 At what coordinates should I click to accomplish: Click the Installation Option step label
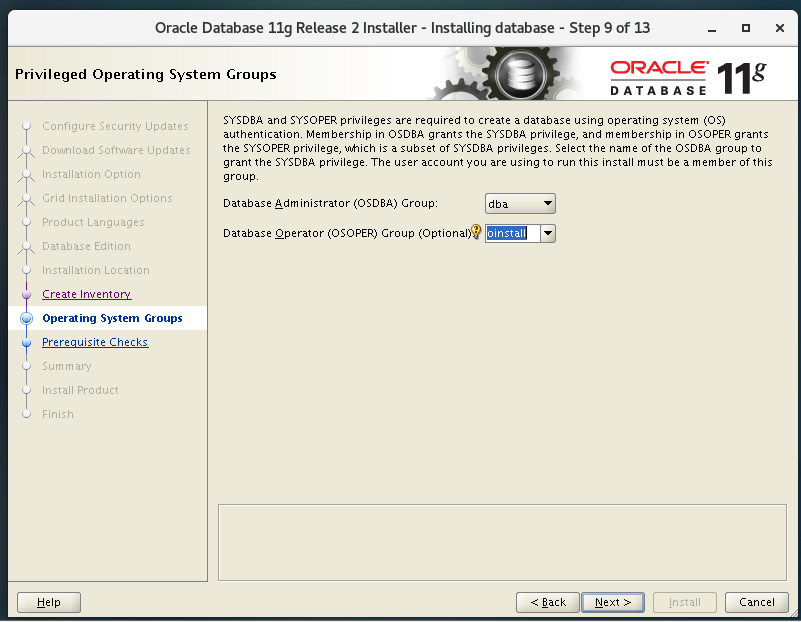click(91, 174)
